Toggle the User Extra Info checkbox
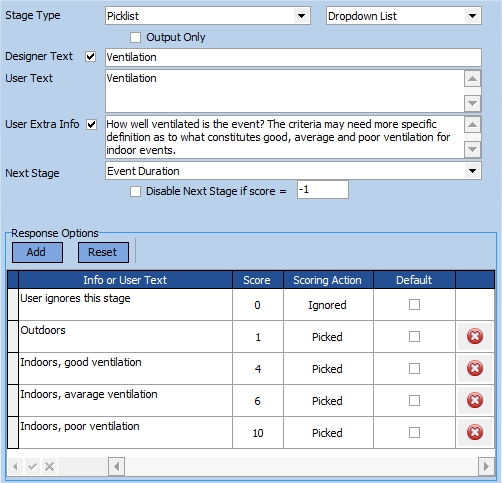The height and width of the screenshot is (483, 502). pyautogui.click(x=91, y=125)
